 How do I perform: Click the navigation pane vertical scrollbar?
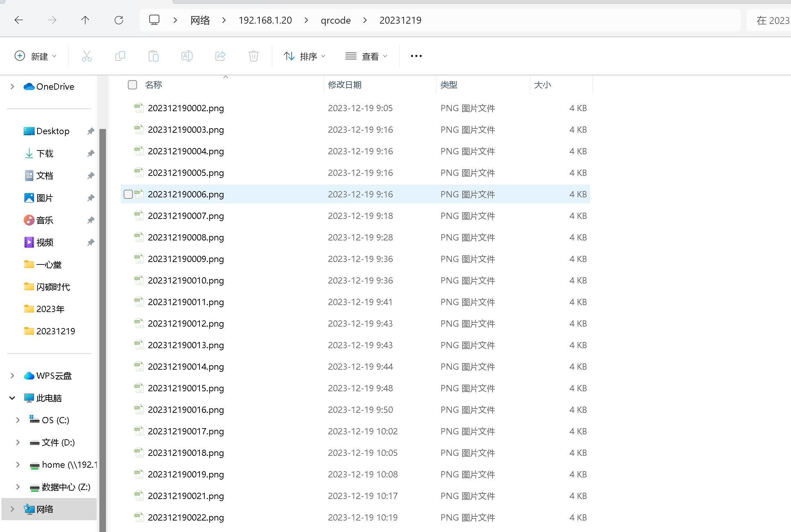103,313
